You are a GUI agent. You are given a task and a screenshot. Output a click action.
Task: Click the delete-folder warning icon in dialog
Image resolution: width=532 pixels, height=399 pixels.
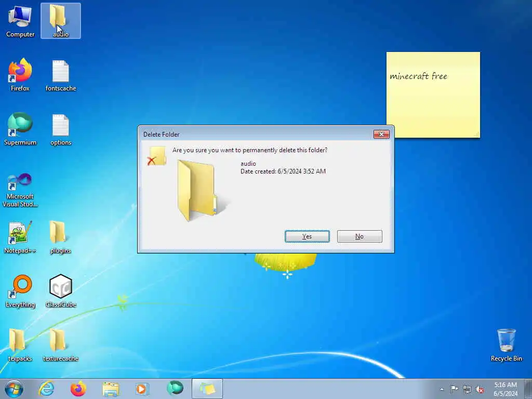(156, 156)
